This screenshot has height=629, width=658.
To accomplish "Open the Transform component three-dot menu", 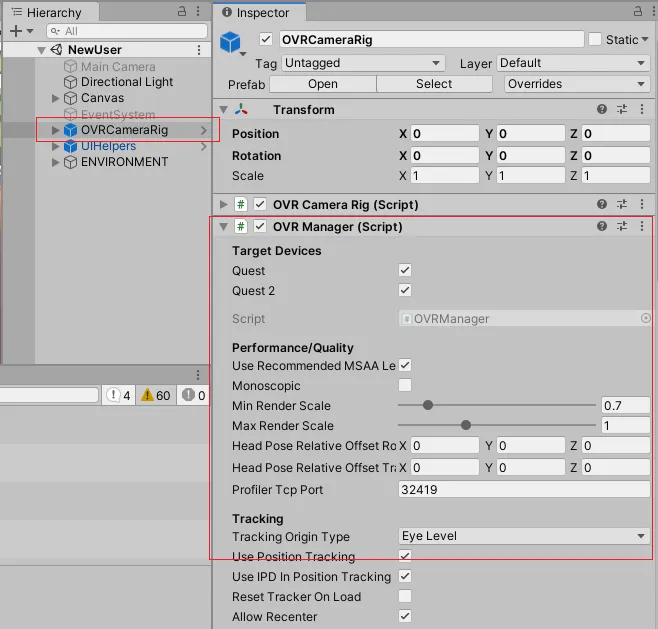I will (642, 110).
